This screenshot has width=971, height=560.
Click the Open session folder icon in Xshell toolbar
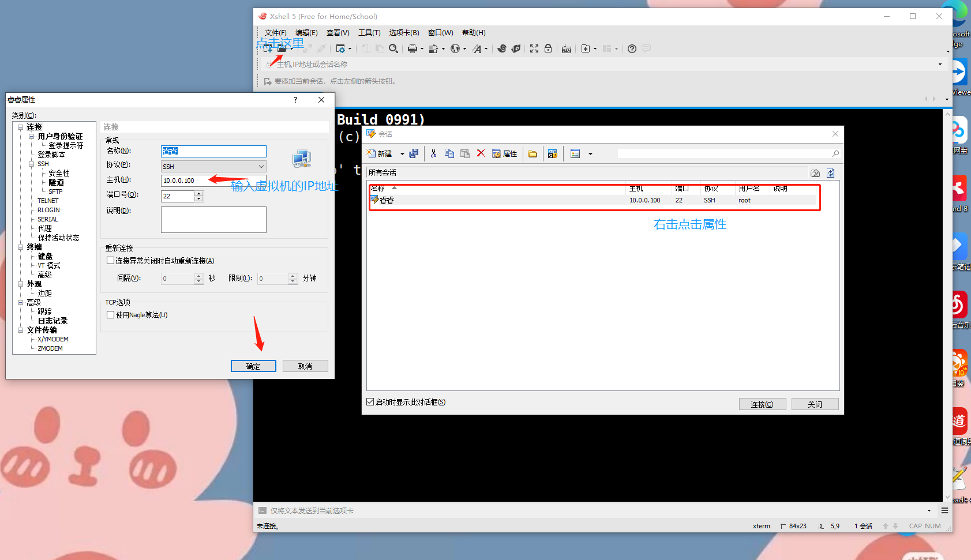click(x=282, y=49)
